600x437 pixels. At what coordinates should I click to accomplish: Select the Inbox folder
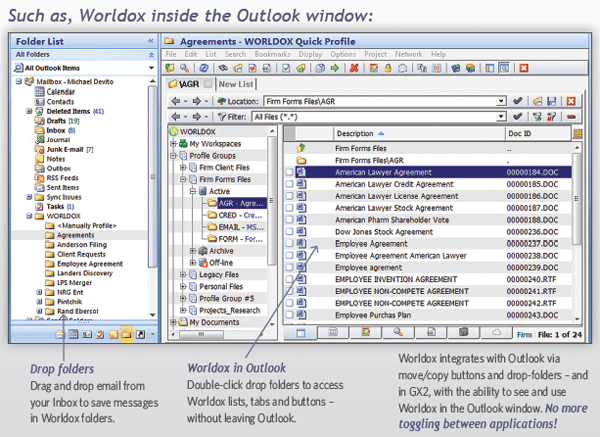[x=56, y=130]
